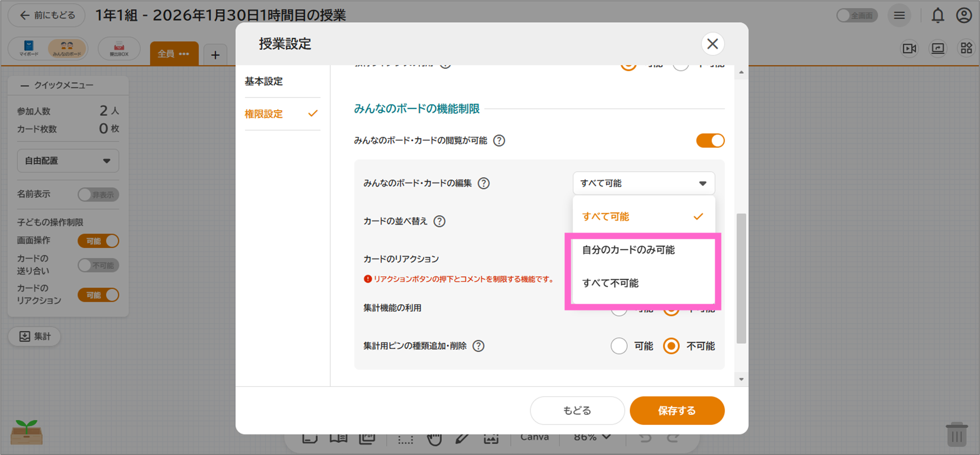The image size is (980, 455).
Task: Click the trash can icon
Action: (x=956, y=434)
